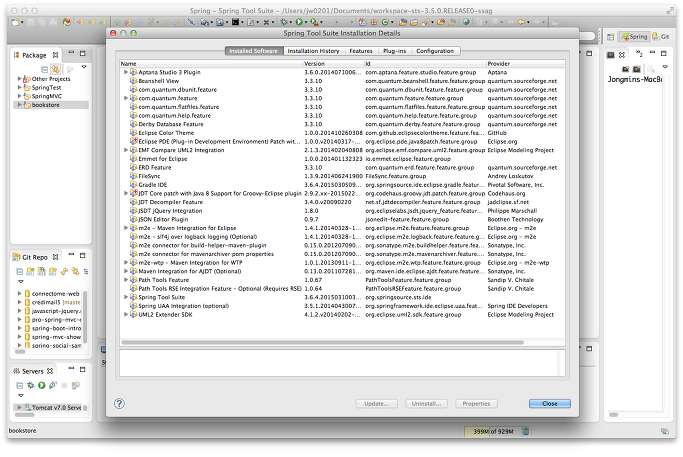Click the Debug bug icon in main toolbar
The width and height of the screenshot is (683, 457).
click(284, 22)
